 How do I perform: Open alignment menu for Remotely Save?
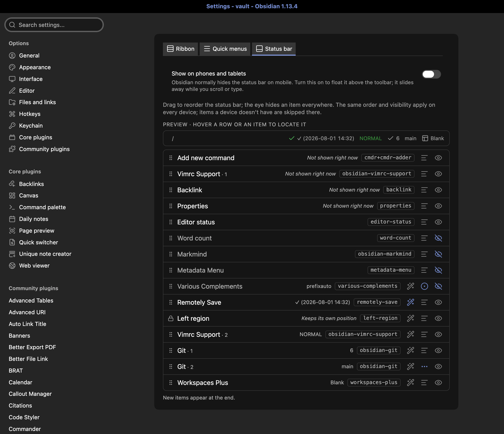click(424, 302)
